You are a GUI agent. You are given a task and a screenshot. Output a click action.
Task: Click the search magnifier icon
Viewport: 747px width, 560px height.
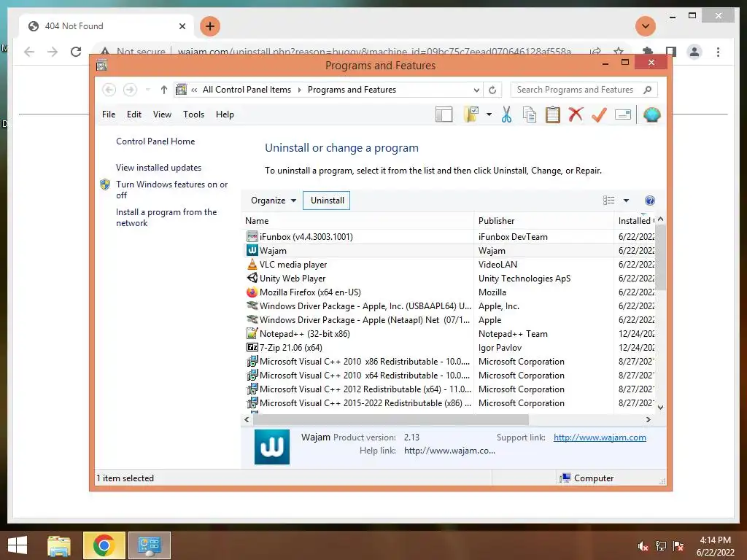click(x=648, y=90)
